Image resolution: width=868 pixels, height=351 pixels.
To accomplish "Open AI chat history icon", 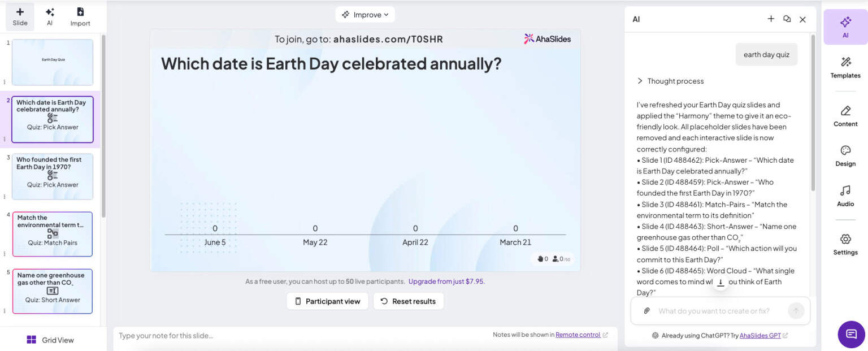I will click(787, 19).
